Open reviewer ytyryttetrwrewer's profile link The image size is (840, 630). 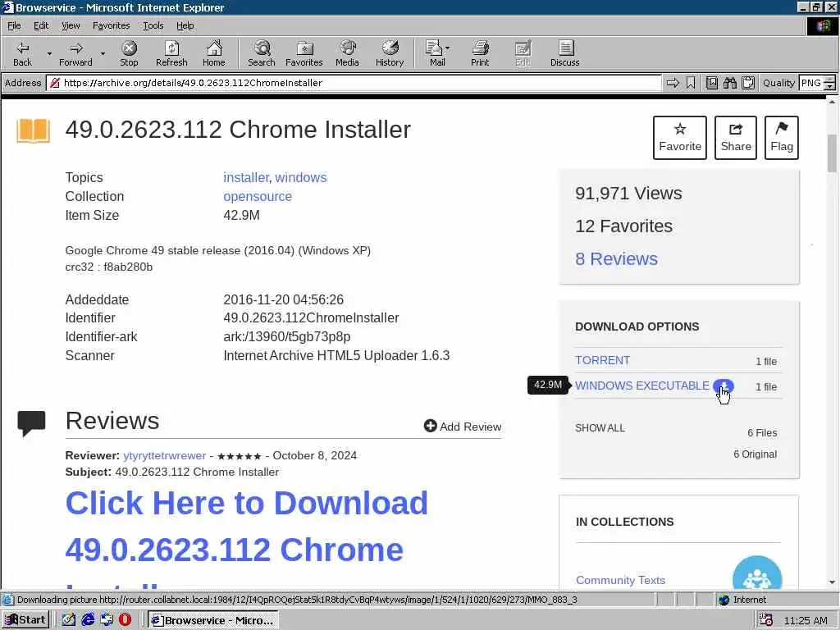(164, 455)
